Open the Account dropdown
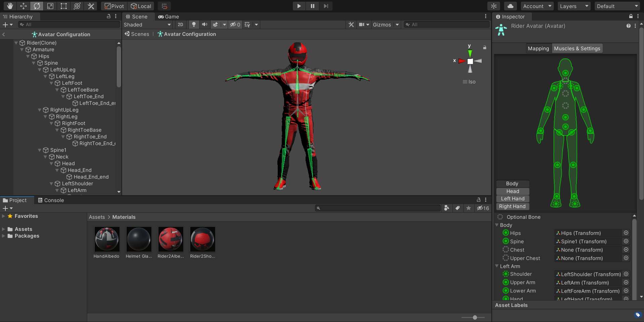This screenshot has width=644, height=322. tap(537, 6)
